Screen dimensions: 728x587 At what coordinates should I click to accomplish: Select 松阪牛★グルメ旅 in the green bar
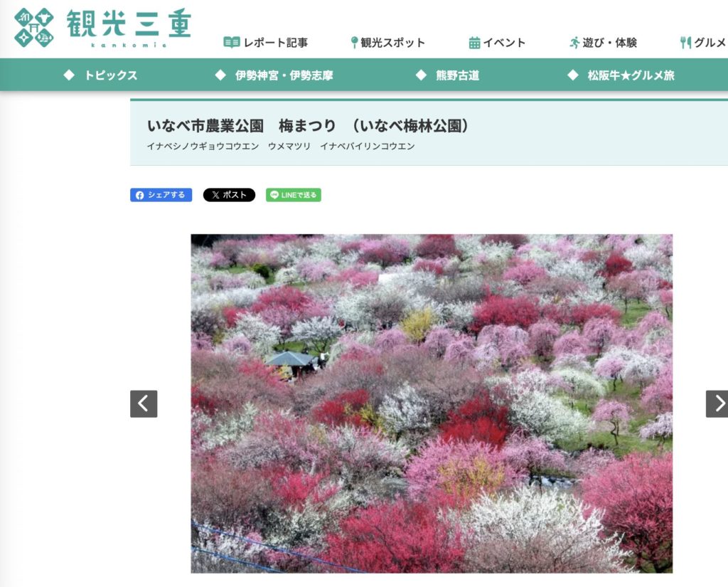631,75
